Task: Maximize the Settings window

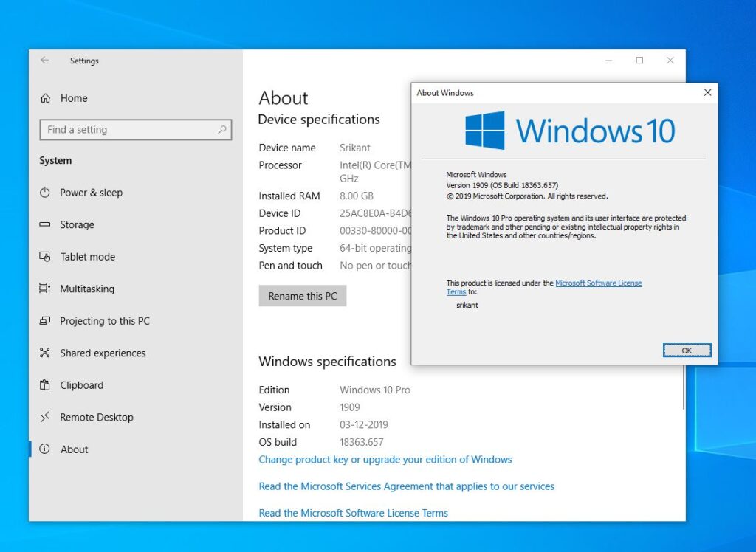Action: 640,61
